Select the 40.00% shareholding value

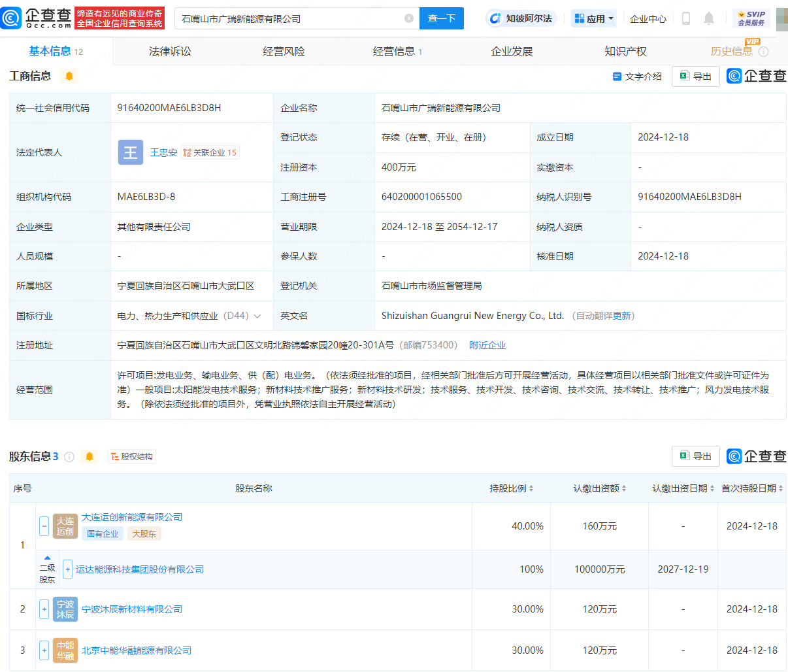(x=527, y=526)
